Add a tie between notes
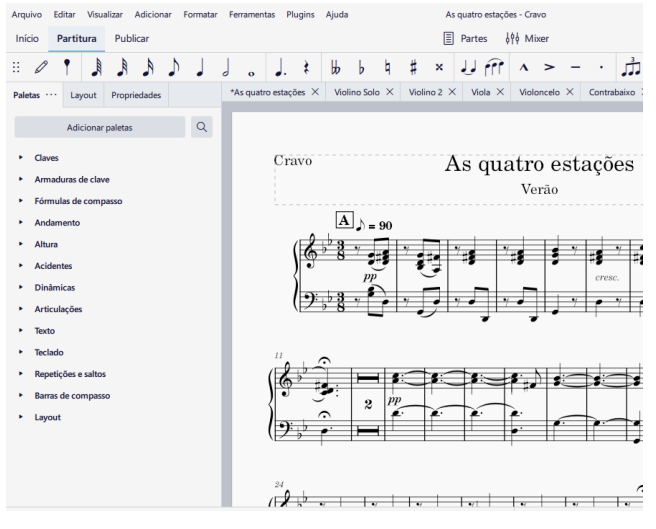Image resolution: width=656 pixels, height=529 pixels. [468, 67]
